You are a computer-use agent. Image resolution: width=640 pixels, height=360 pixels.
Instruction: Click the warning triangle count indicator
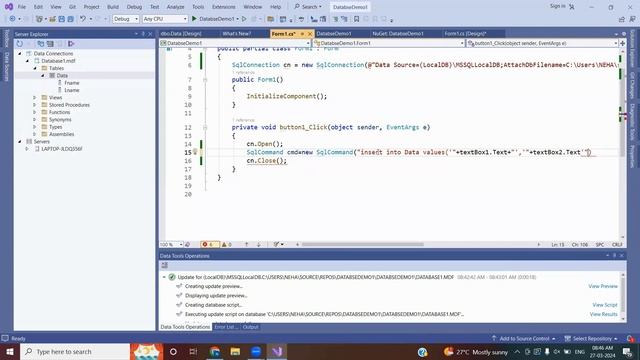227,244
